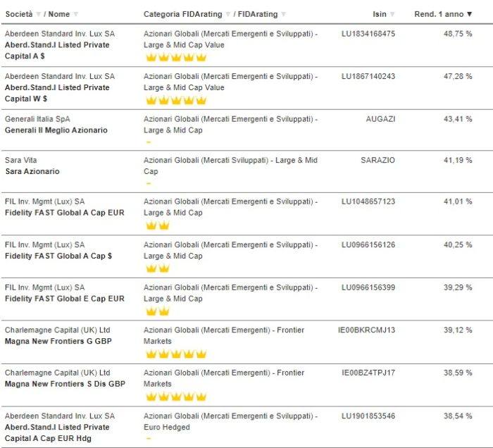
Task: Open Fidelity FAST Global A Cap EUR
Action: tap(65, 213)
